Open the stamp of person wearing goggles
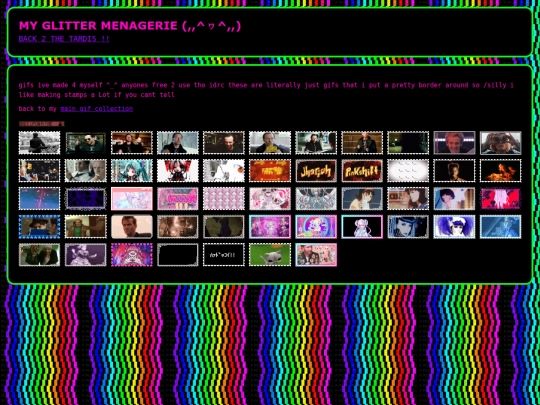The image size is (540, 405). [500, 143]
